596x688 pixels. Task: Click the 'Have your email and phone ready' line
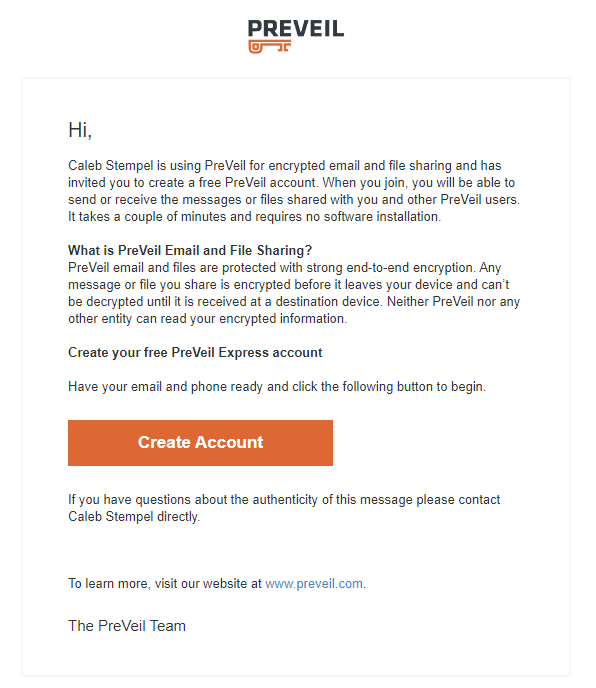click(277, 387)
